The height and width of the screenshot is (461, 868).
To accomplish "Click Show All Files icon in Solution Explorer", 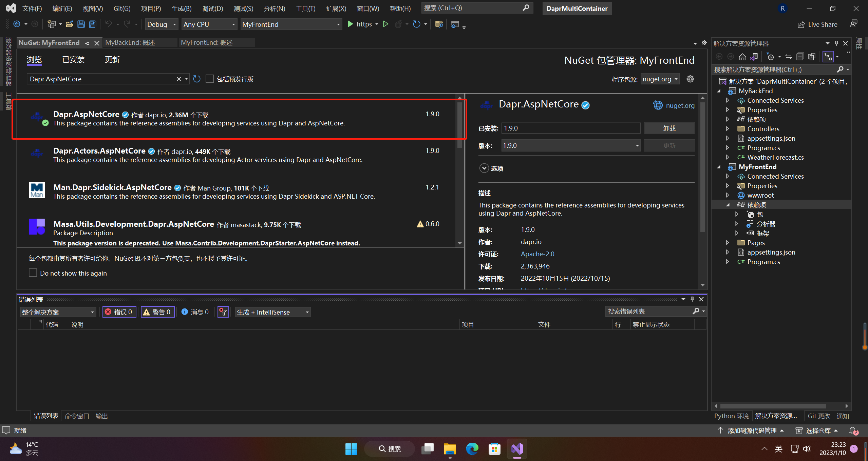I will point(812,57).
